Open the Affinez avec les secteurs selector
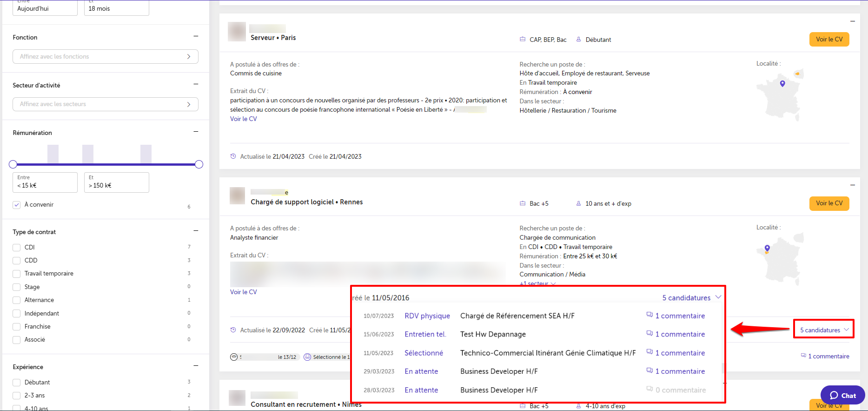868x411 pixels. 106,104
